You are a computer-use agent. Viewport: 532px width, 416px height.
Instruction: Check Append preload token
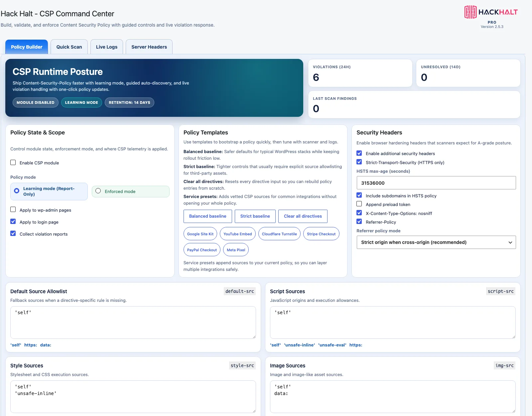pos(359,204)
